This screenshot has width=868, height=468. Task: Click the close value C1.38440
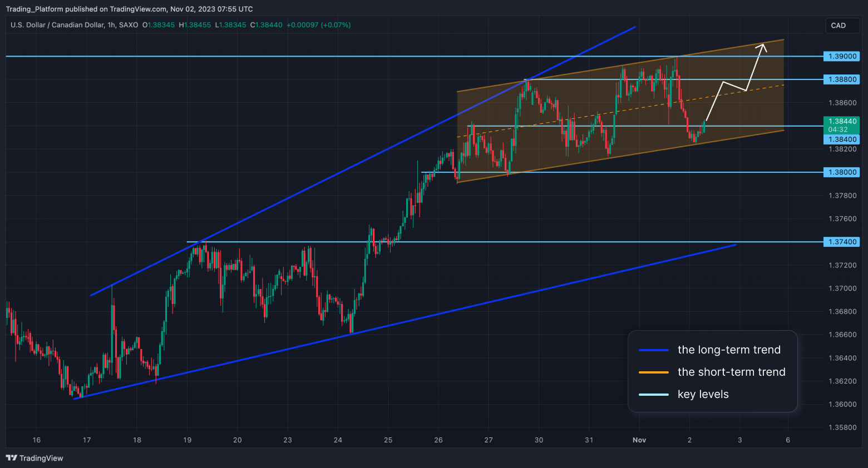266,25
